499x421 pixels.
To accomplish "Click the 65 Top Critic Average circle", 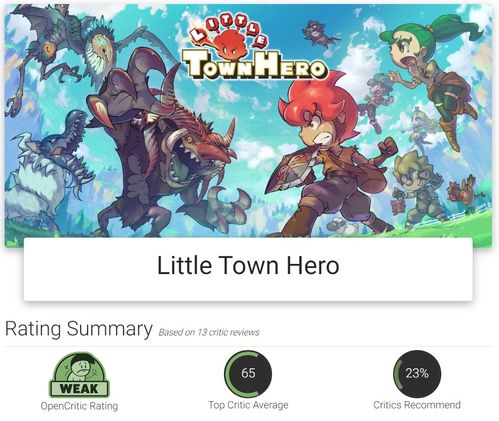I will (248, 374).
